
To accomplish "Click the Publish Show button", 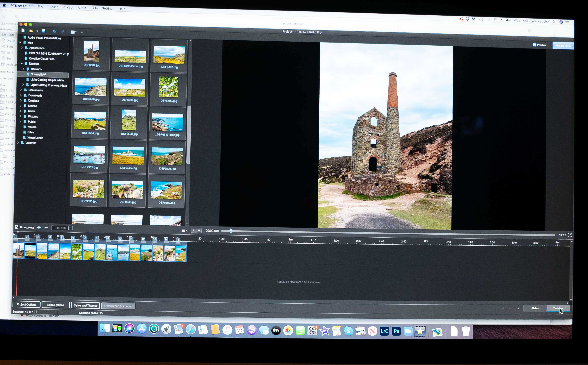I will [x=563, y=46].
